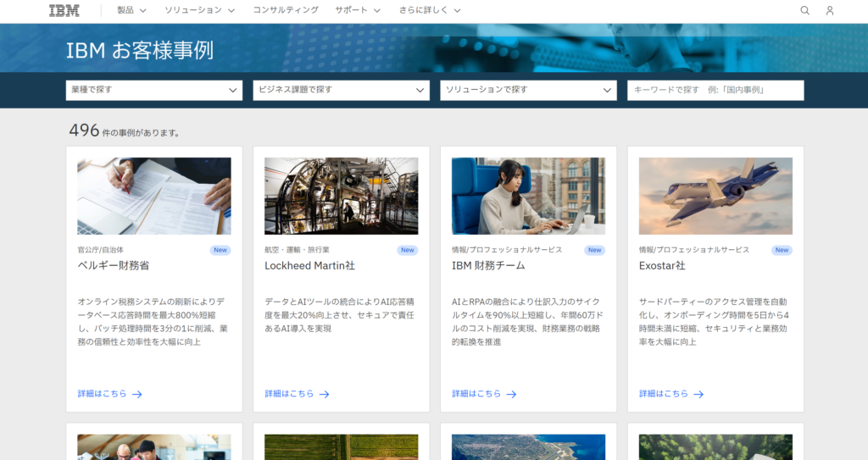The image size is (868, 460).
Task: Click the IBM logo in header
Action: tap(64, 10)
